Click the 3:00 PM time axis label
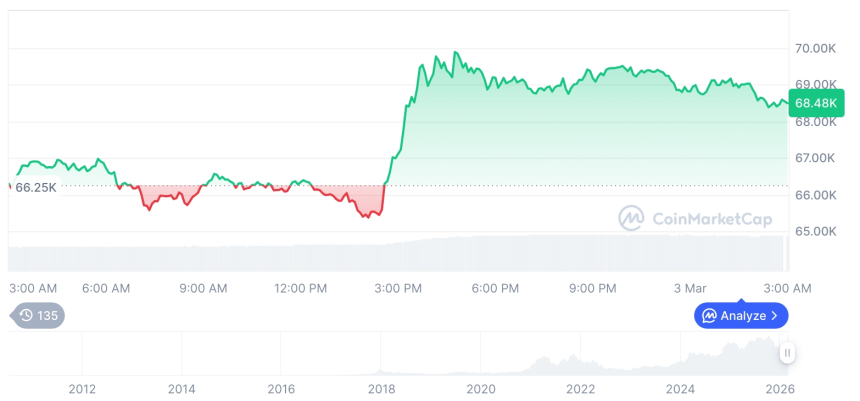This screenshot has height=401, width=860. coord(397,288)
